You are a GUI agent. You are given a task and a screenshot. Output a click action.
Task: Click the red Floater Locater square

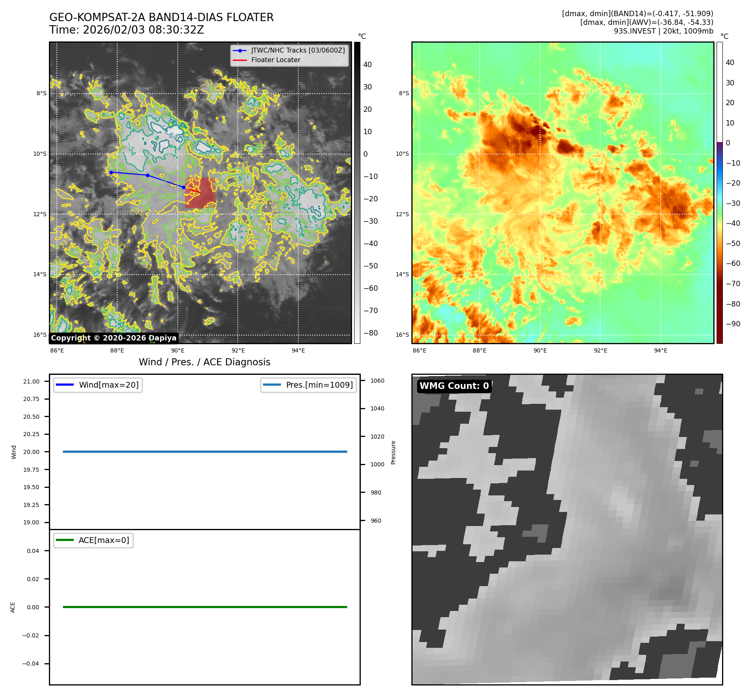200,193
